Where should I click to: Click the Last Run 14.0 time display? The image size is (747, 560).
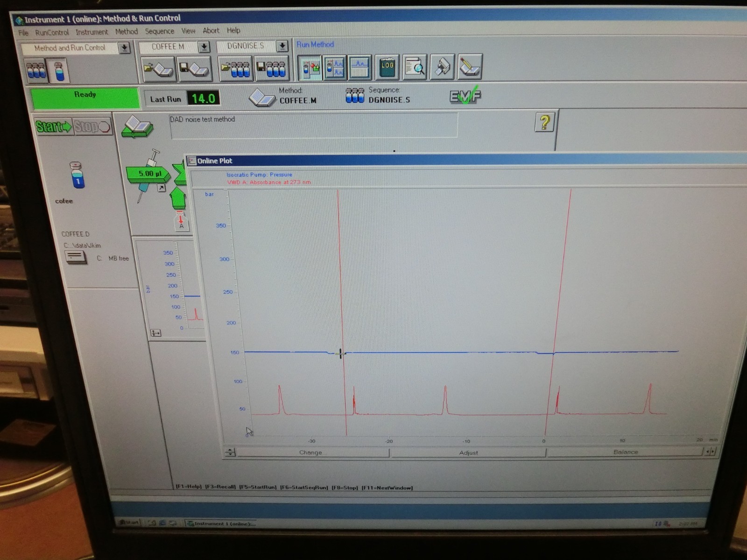[x=203, y=98]
